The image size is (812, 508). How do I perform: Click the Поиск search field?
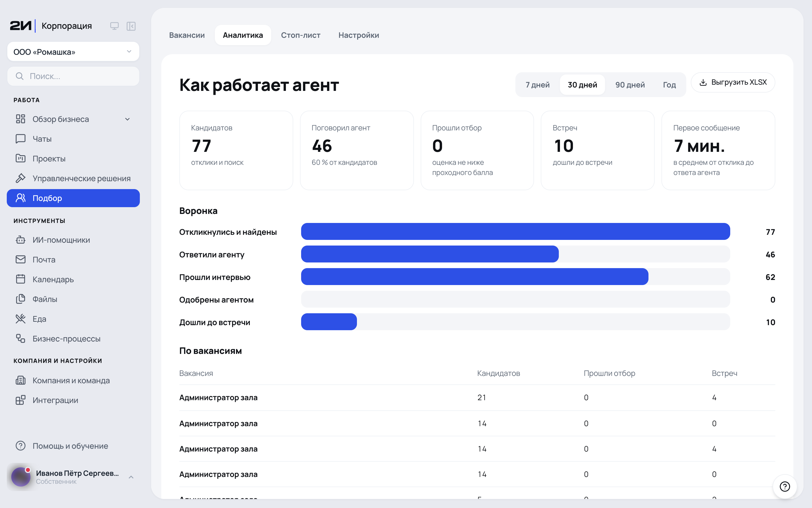[x=73, y=76]
